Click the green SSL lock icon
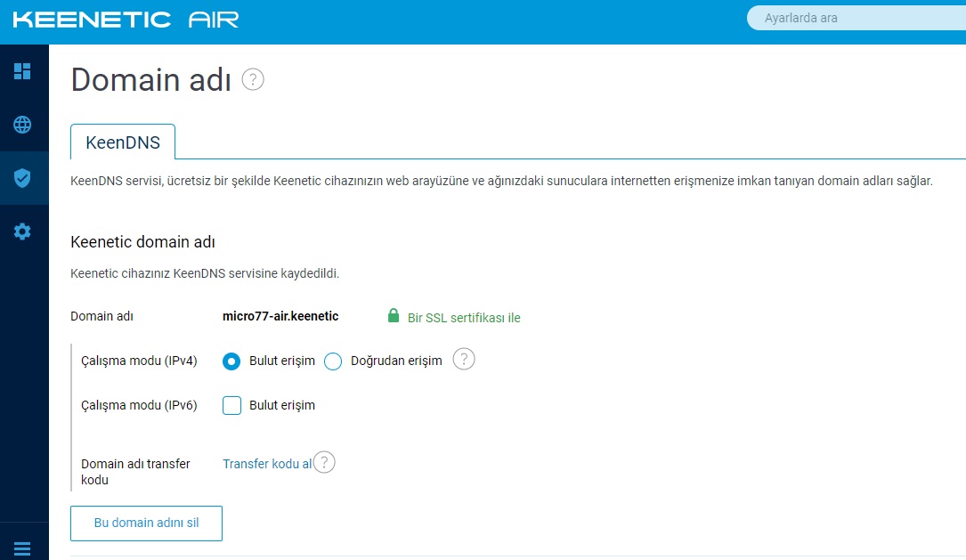 point(393,316)
